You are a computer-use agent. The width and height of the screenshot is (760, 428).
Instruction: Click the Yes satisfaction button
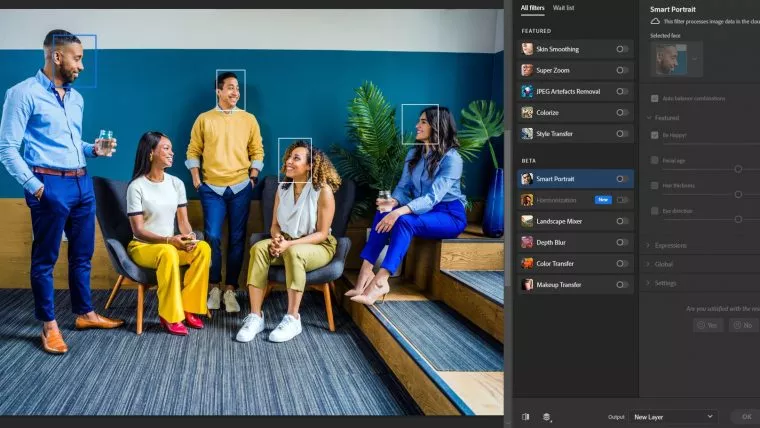(707, 325)
